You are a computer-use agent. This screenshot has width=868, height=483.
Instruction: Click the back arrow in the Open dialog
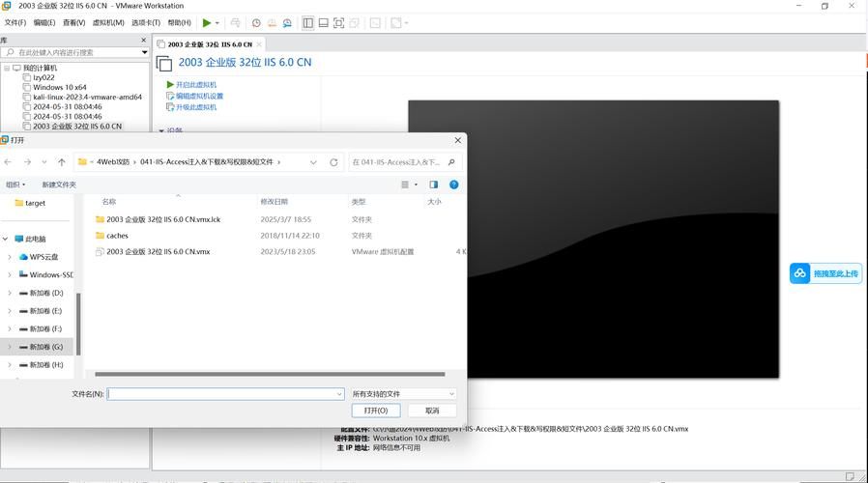(x=8, y=162)
